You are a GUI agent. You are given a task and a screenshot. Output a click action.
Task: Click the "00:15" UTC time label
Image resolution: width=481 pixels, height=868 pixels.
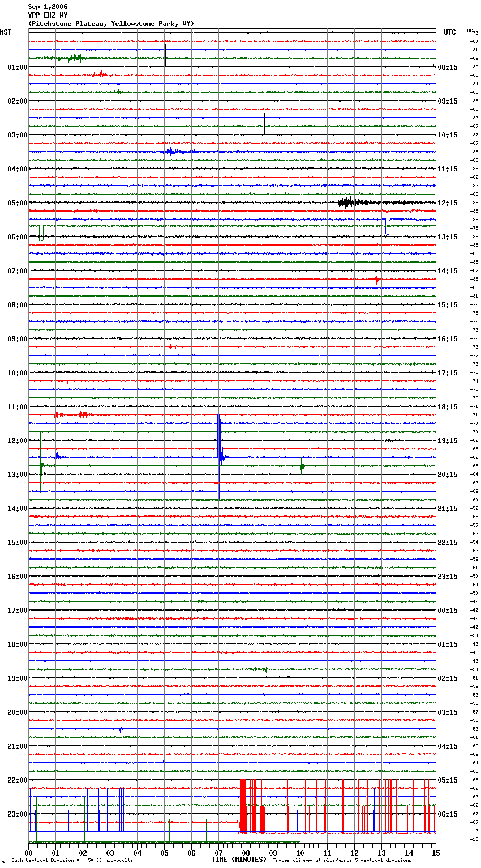coord(448,611)
